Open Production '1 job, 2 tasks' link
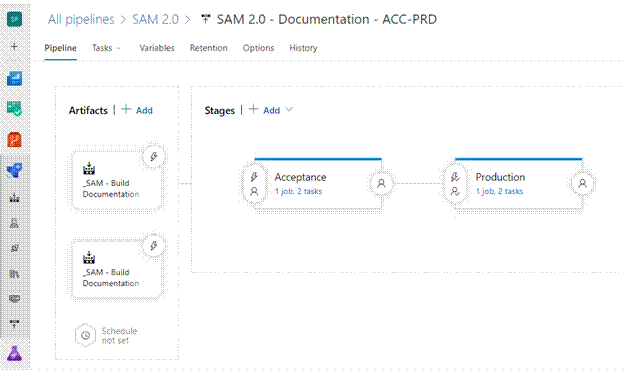Screen dimensions: 624x370 [x=499, y=191]
